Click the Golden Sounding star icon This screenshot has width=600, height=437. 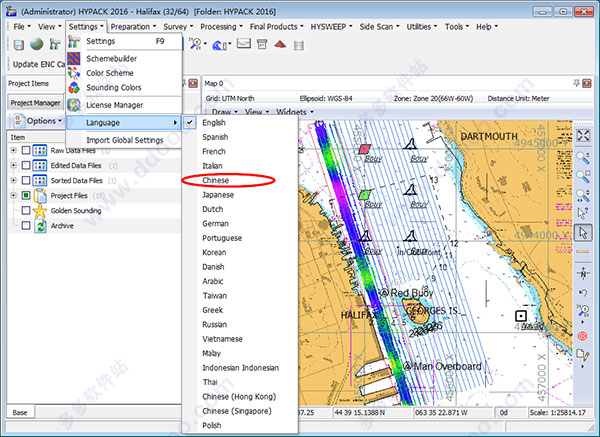pyautogui.click(x=40, y=211)
